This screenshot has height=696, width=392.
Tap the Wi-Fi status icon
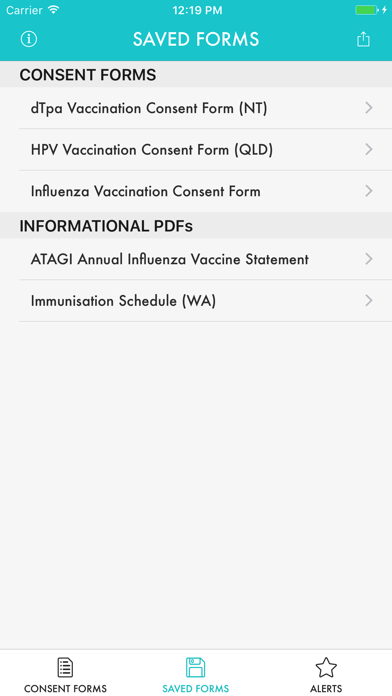coord(54,10)
